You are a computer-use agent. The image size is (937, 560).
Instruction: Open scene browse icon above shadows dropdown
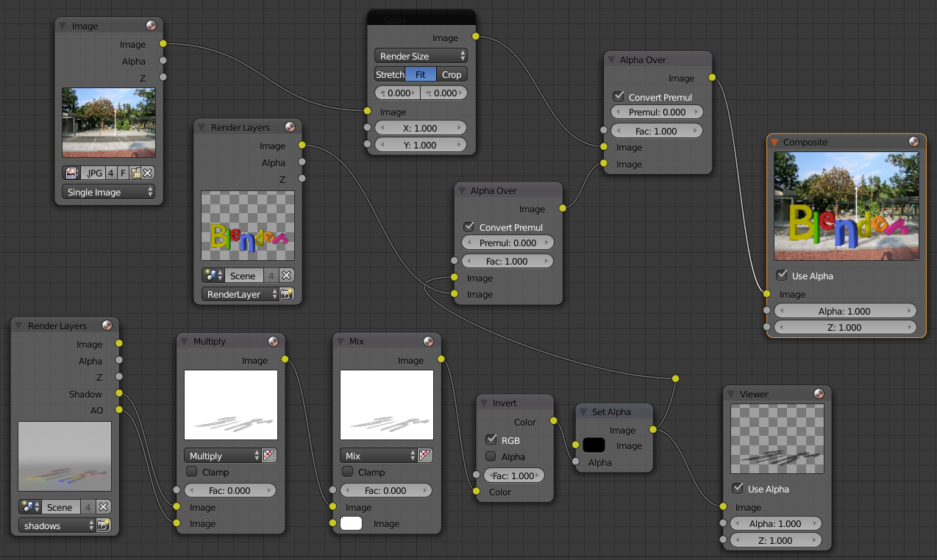(x=30, y=507)
